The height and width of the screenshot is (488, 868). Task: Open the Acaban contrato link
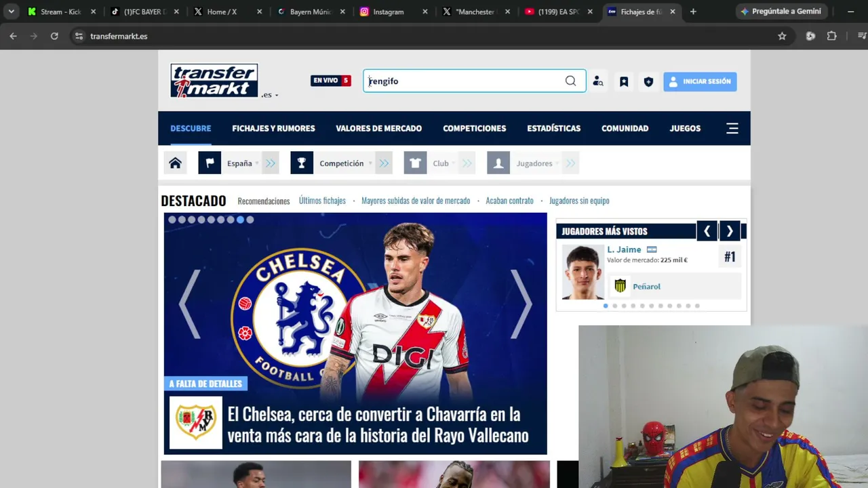click(x=509, y=201)
